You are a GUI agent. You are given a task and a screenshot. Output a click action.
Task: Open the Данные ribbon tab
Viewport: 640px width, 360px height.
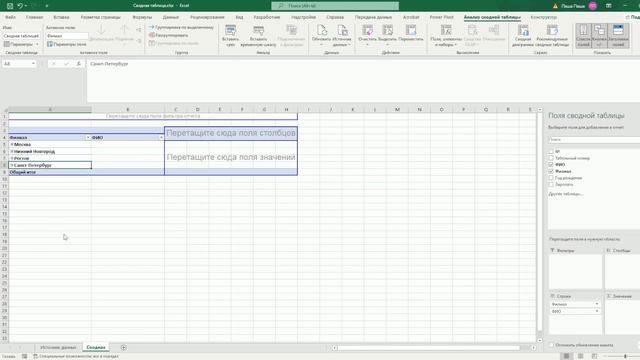171,17
